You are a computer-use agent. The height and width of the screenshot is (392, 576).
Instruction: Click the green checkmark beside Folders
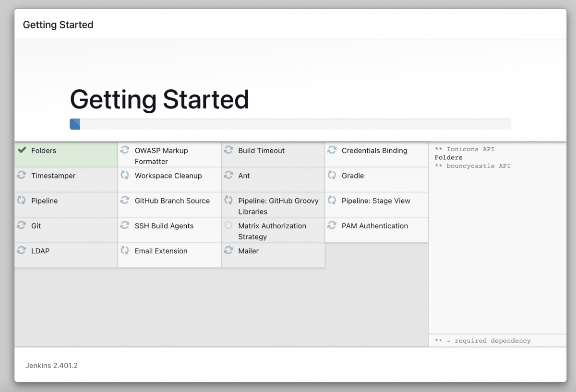(22, 150)
